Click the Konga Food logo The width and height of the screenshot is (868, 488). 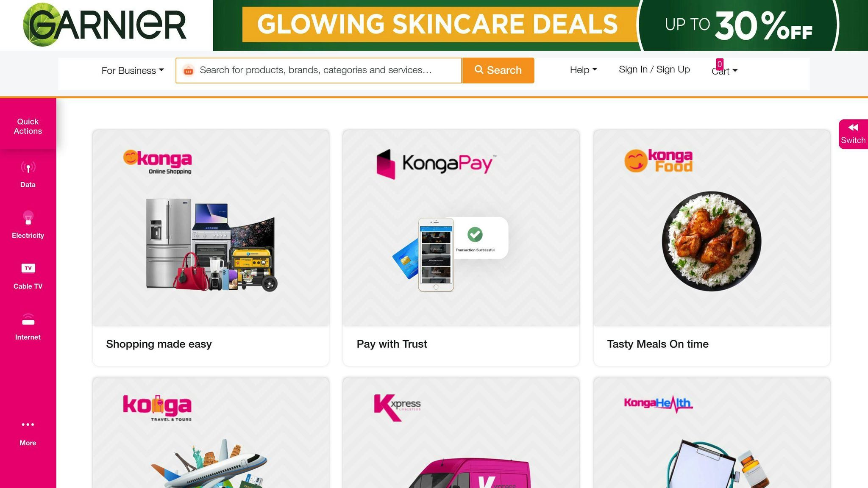click(x=658, y=161)
